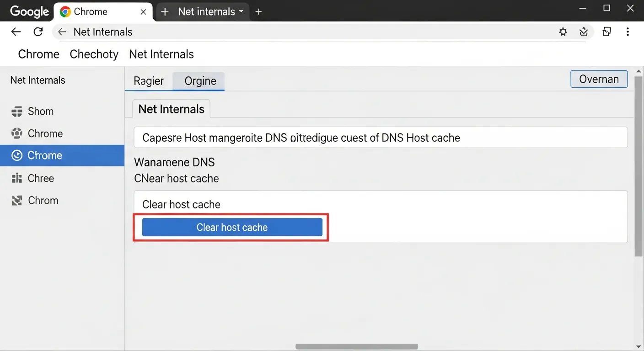Image resolution: width=644 pixels, height=351 pixels.
Task: Click the Google logo in the title bar
Action: [29, 12]
